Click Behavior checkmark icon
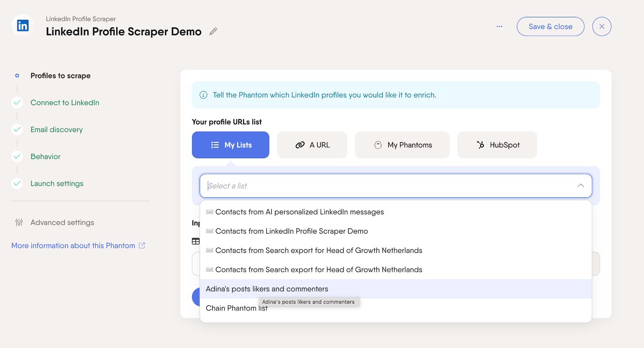Viewport: 644px width, 348px height. pyautogui.click(x=17, y=157)
